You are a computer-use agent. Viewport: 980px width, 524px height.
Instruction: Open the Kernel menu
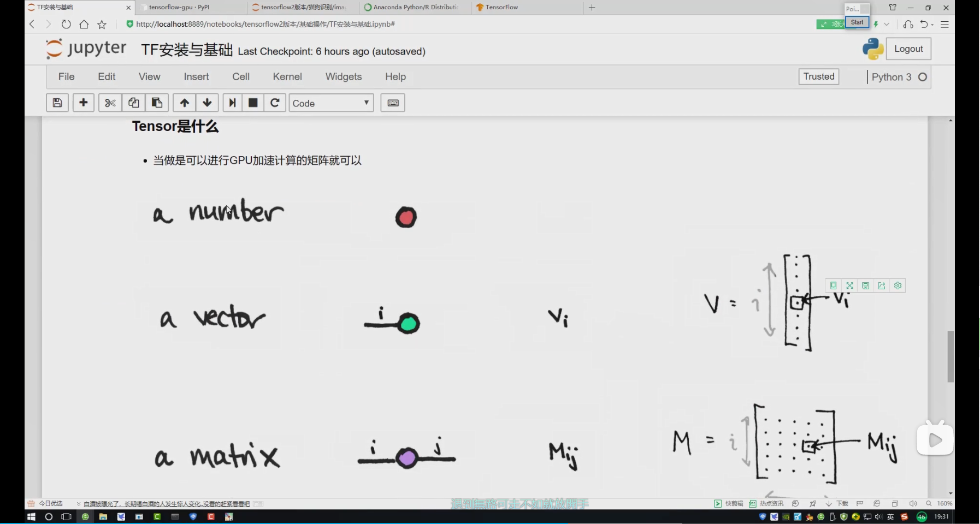[x=287, y=76]
